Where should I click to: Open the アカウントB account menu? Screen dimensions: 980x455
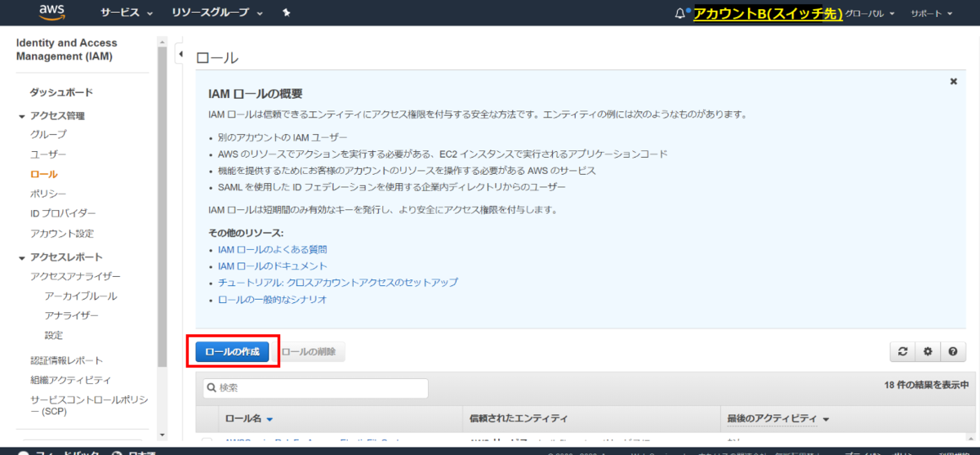point(768,14)
